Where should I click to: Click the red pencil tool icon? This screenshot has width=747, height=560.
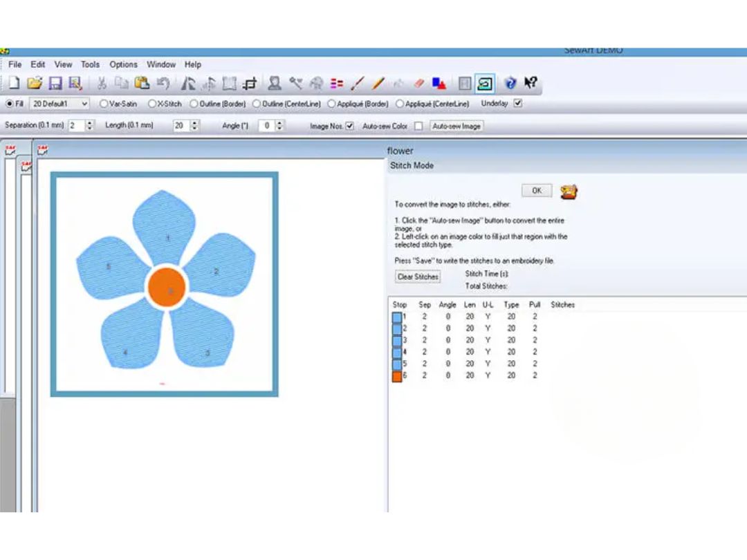pos(358,84)
